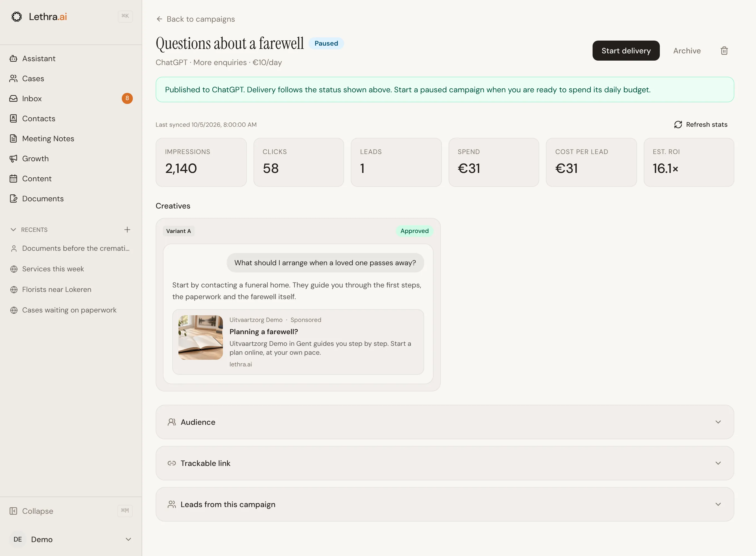Click the Growth megaphone icon

coord(13,158)
